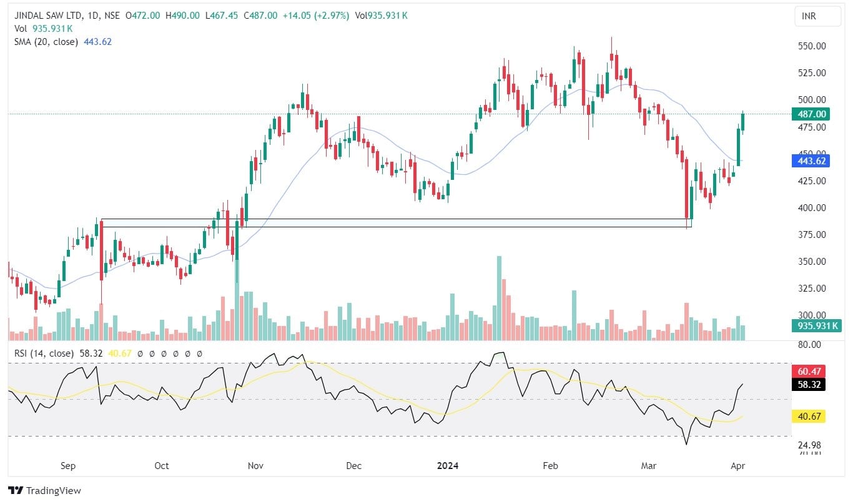This screenshot has height=504, width=853.
Task: Click the +14.05 (+2.97%) change value
Action: click(x=315, y=16)
